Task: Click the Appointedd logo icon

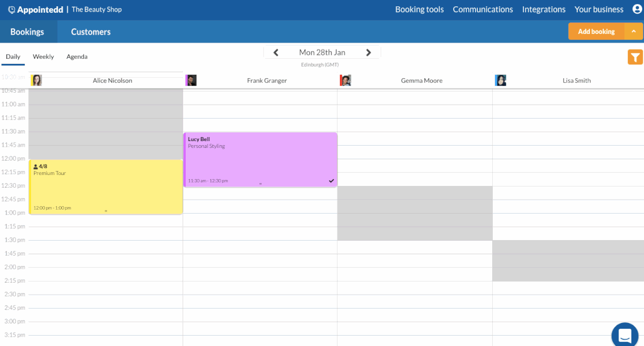Action: tap(11, 10)
